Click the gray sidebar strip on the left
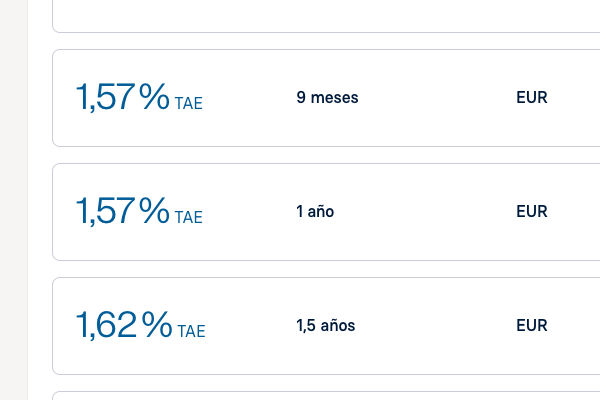Screen dimensions: 600x400 [13, 200]
